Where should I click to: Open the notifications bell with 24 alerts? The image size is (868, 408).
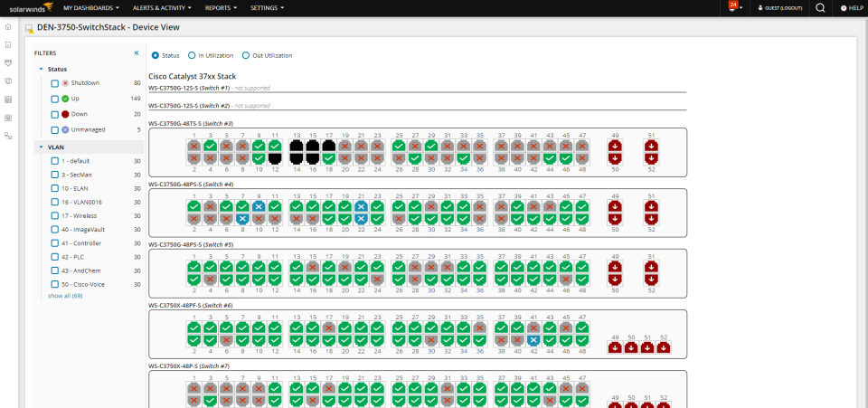point(733,6)
